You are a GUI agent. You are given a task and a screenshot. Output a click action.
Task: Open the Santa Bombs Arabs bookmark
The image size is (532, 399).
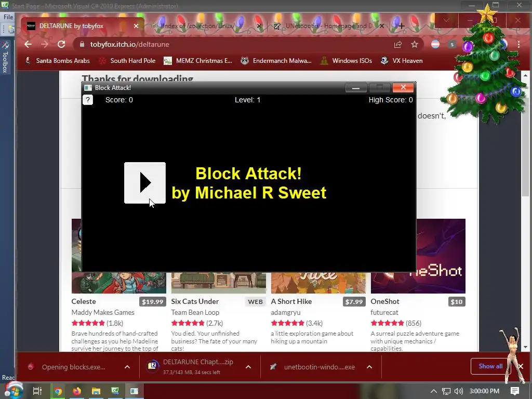pyautogui.click(x=57, y=61)
